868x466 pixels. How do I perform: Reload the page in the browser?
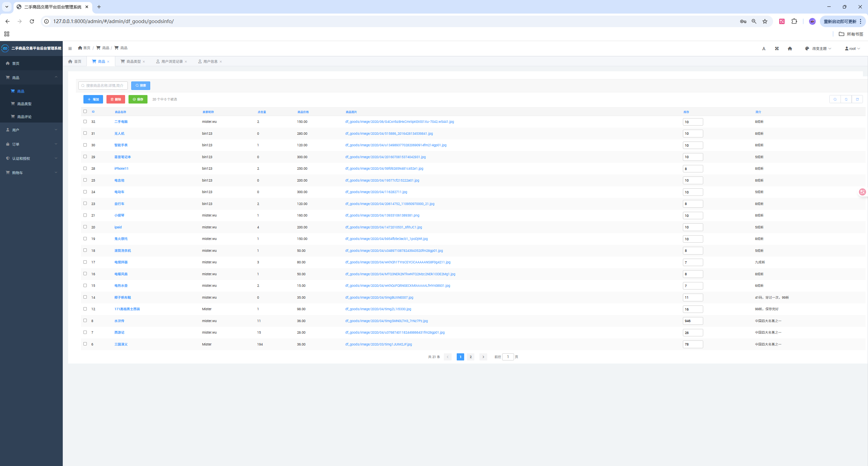pyautogui.click(x=32, y=21)
